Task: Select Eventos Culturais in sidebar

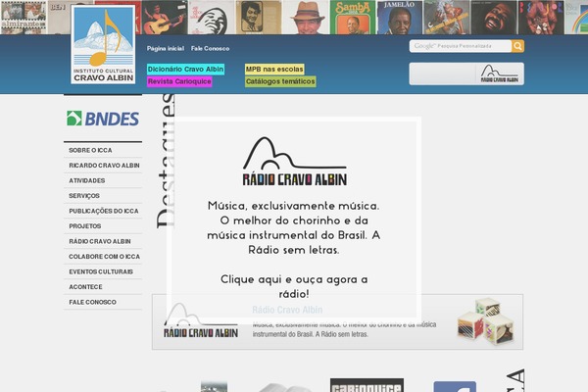Action: [x=103, y=271]
